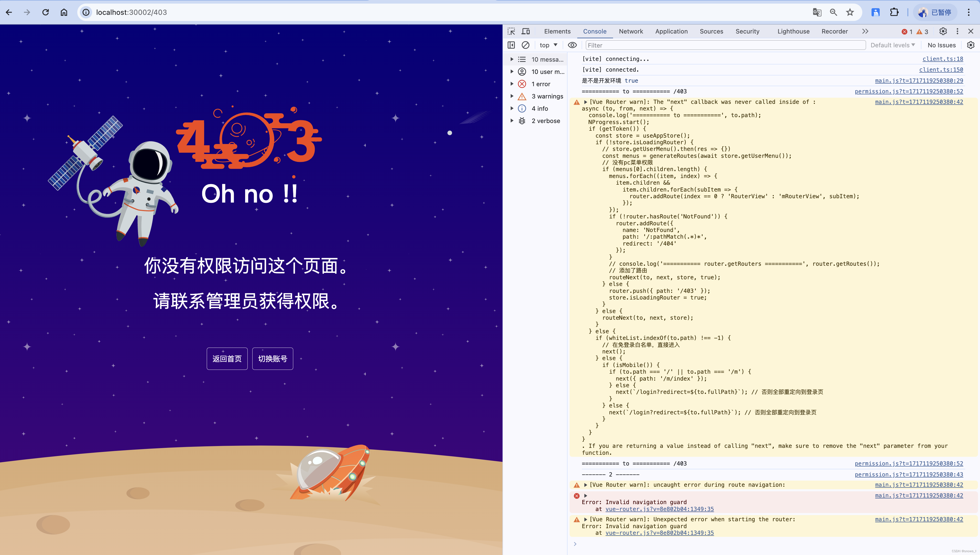Bookmark this page with the star icon
Screen dimensions: 980x555
(x=850, y=12)
